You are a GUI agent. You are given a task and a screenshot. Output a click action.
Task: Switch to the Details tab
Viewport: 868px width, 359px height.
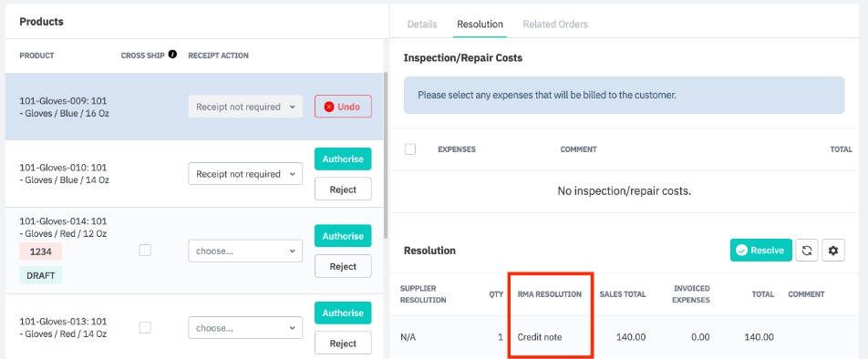coord(422,25)
